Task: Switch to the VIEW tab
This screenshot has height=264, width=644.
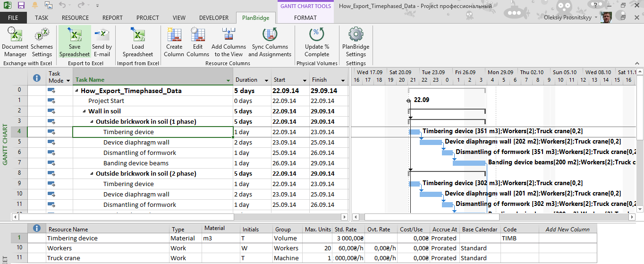Action: [x=179, y=18]
